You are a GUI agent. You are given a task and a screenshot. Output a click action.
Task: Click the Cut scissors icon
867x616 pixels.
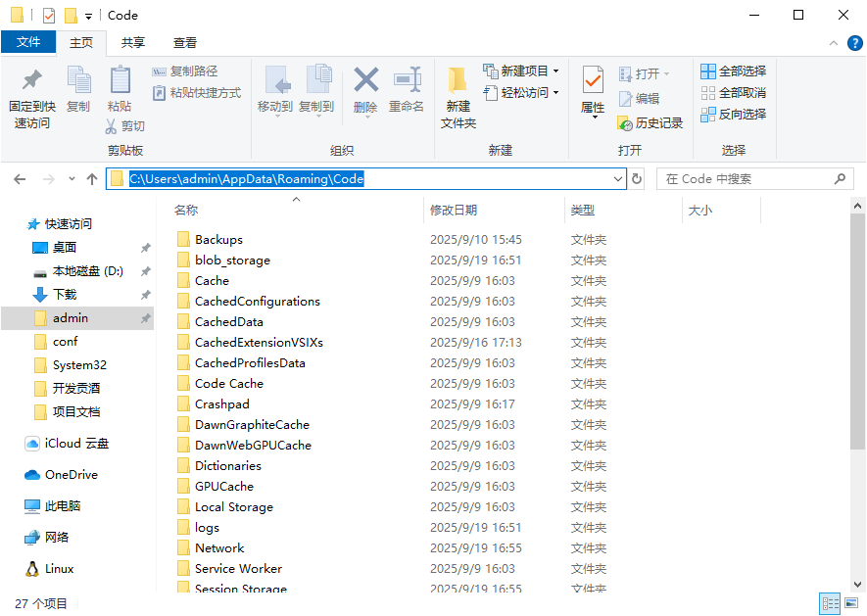point(111,126)
